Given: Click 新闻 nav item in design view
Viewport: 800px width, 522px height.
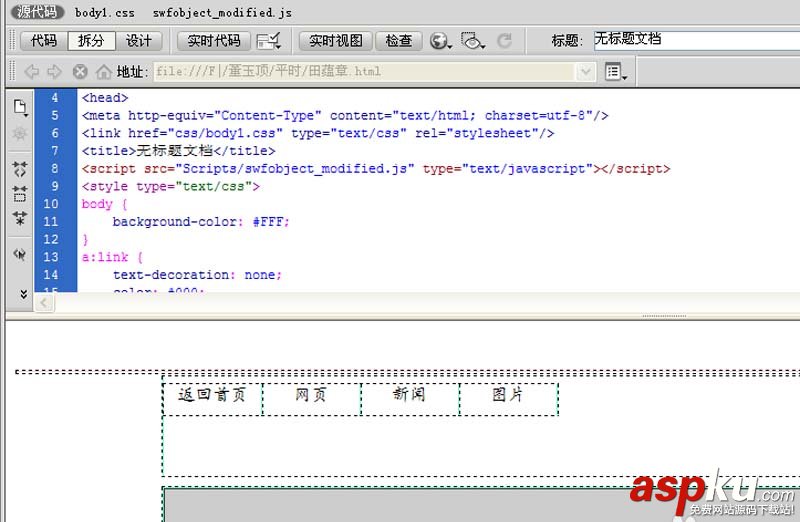Looking at the screenshot, I should (410, 394).
